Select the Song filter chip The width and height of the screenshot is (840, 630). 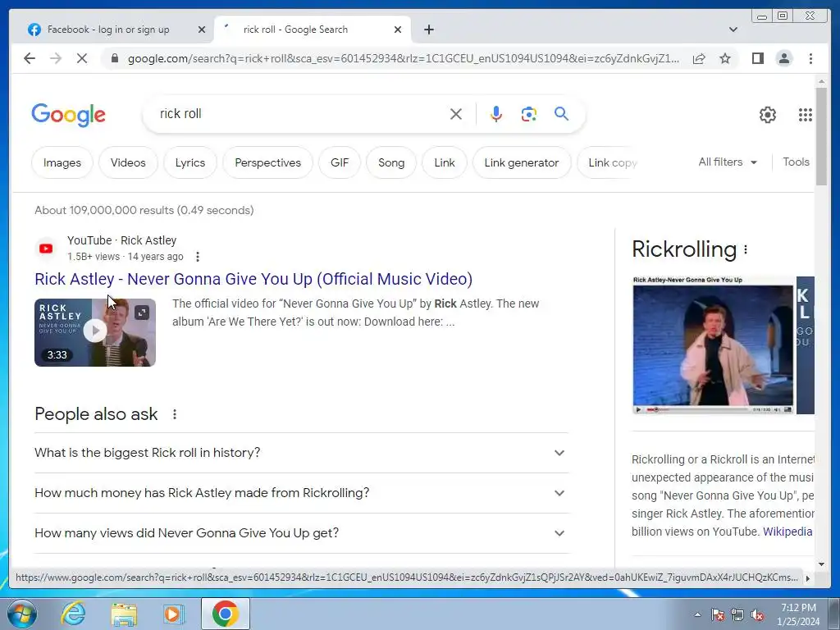click(391, 162)
